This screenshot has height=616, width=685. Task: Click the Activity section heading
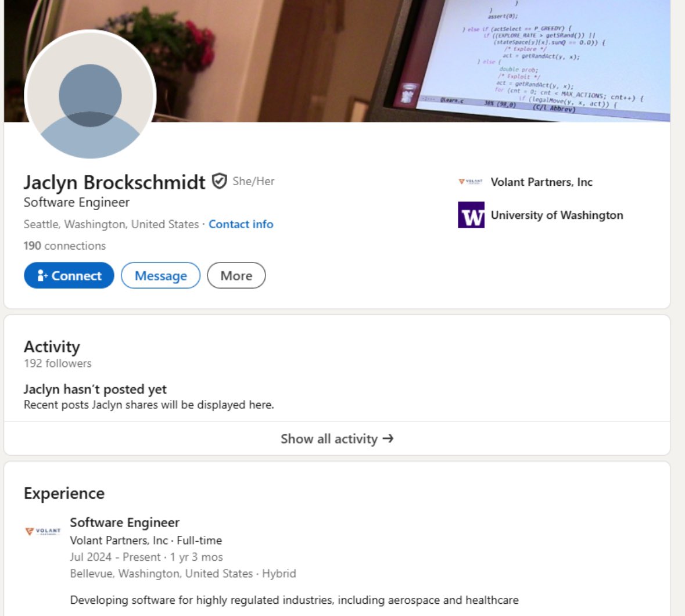click(52, 347)
